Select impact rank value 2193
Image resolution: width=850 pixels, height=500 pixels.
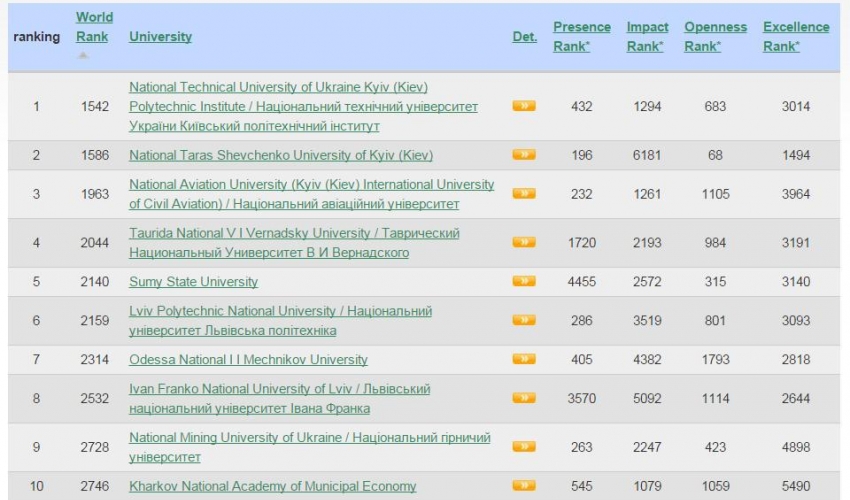(x=647, y=242)
